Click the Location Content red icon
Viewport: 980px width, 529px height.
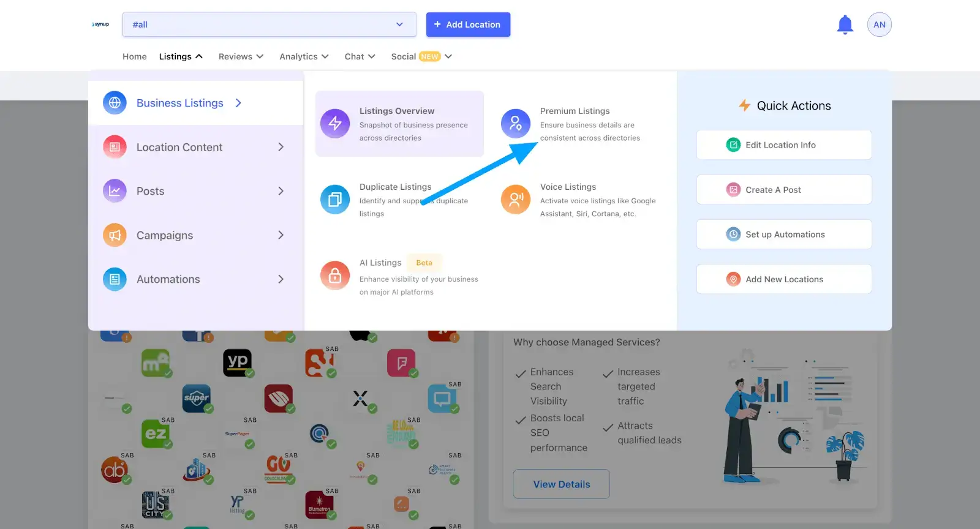point(115,147)
